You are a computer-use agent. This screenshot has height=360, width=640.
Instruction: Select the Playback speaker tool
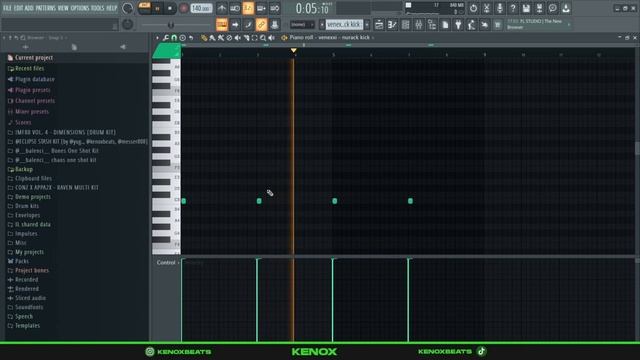tap(271, 38)
